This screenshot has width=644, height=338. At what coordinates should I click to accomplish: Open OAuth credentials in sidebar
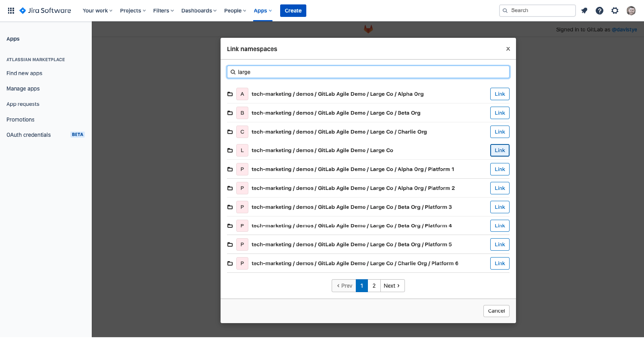pyautogui.click(x=29, y=135)
